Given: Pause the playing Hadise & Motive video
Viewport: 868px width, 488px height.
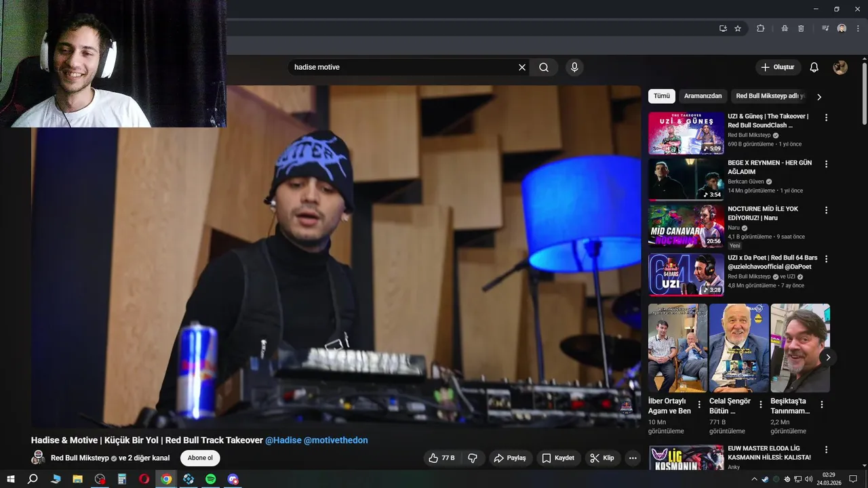Looking at the screenshot, I should point(336,256).
